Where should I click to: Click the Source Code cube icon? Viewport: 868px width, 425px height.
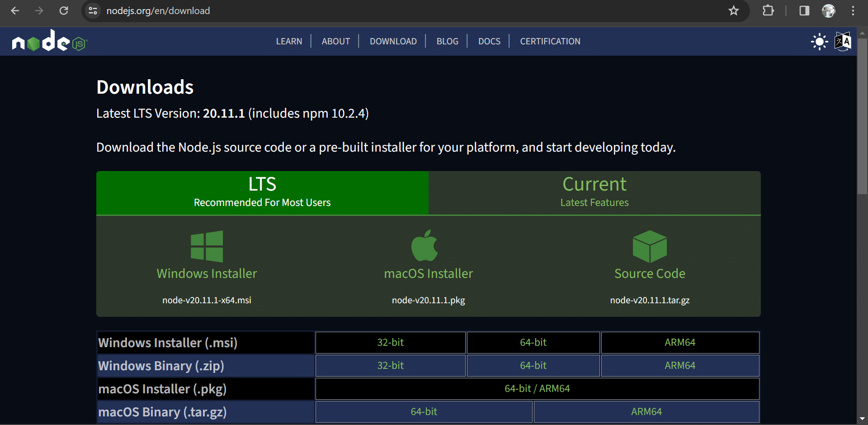coord(650,246)
